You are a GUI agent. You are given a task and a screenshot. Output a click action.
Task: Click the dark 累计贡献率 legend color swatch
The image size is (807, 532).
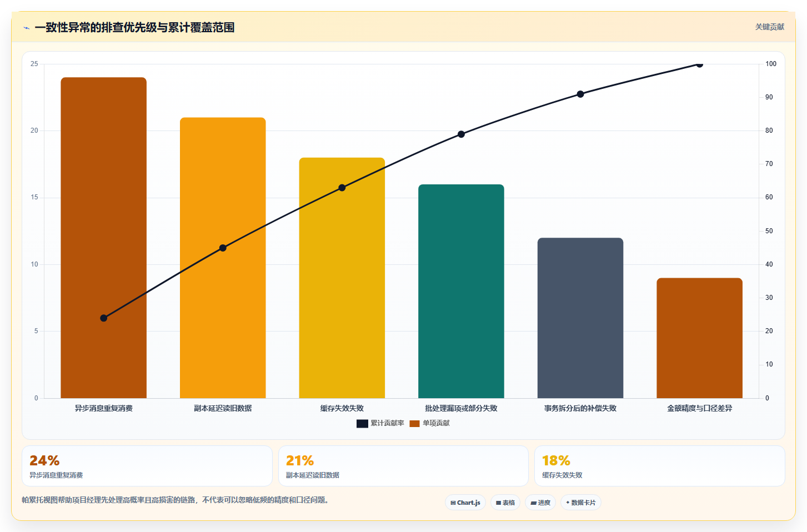362,424
